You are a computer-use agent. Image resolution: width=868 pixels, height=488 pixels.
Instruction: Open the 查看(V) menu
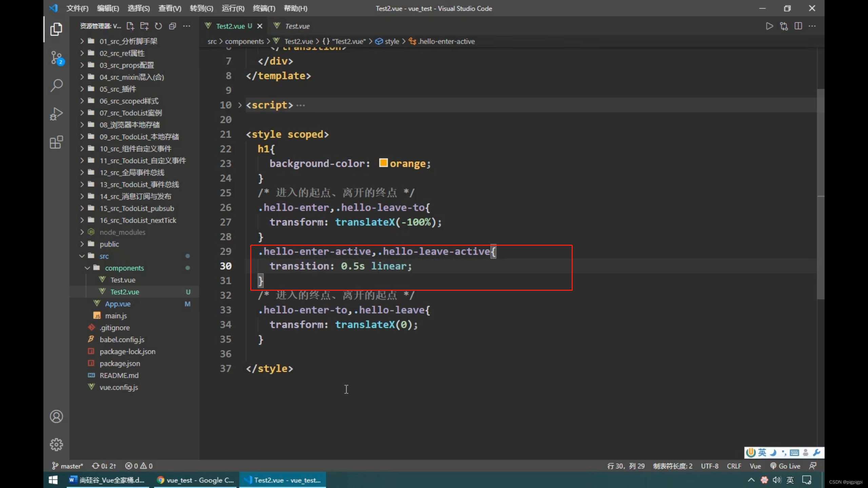pyautogui.click(x=170, y=8)
